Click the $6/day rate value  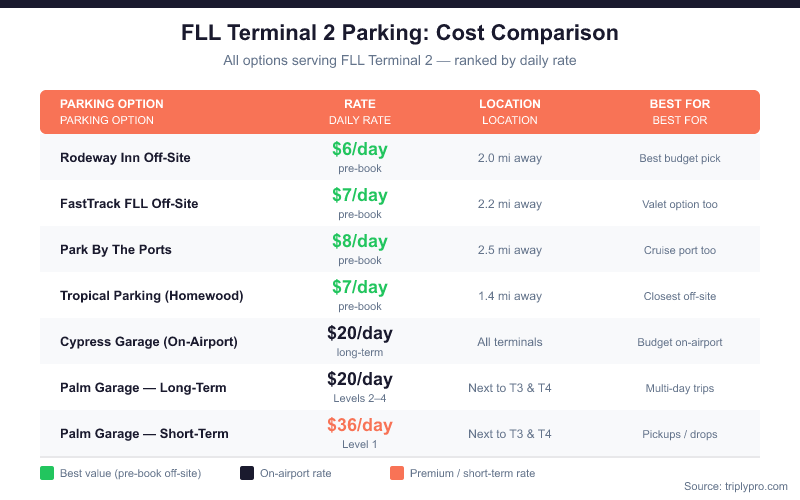coord(360,150)
